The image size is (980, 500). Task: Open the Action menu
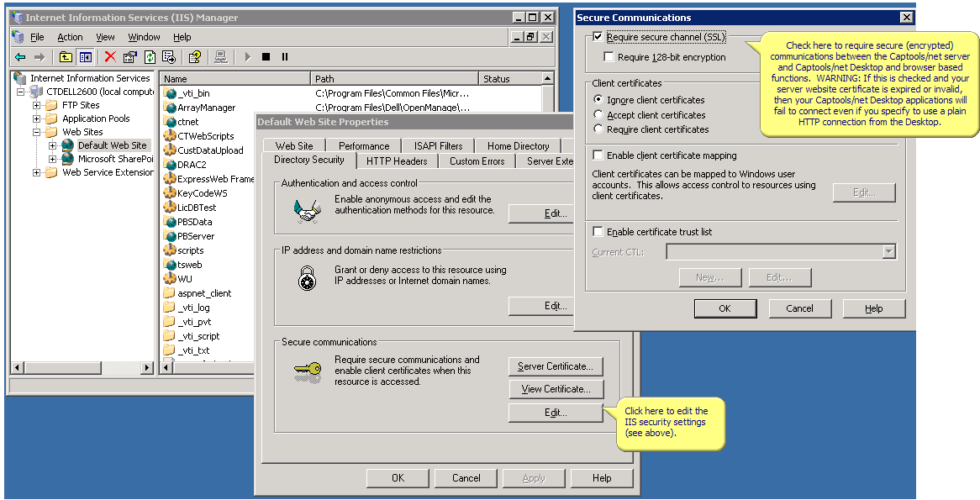click(x=69, y=37)
